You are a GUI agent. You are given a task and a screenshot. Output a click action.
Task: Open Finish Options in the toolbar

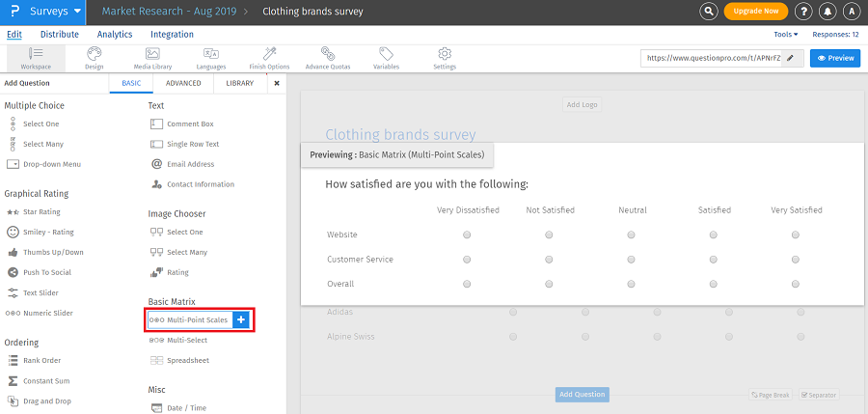[x=269, y=58]
